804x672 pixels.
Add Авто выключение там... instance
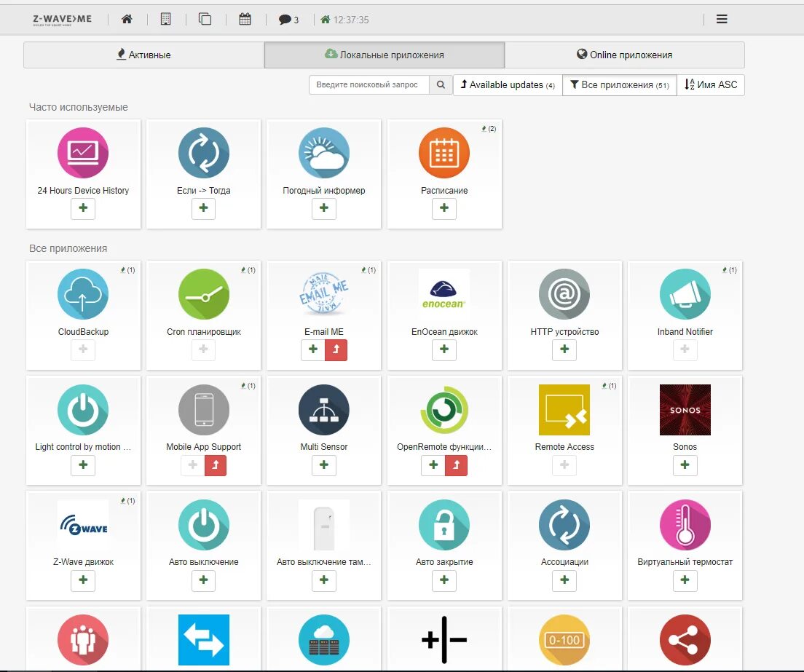[x=324, y=580]
